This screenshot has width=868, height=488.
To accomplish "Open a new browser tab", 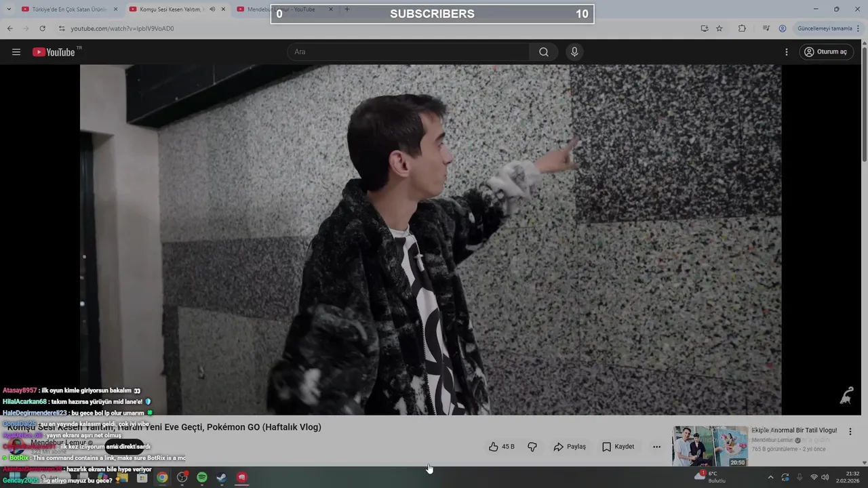I will (x=347, y=9).
